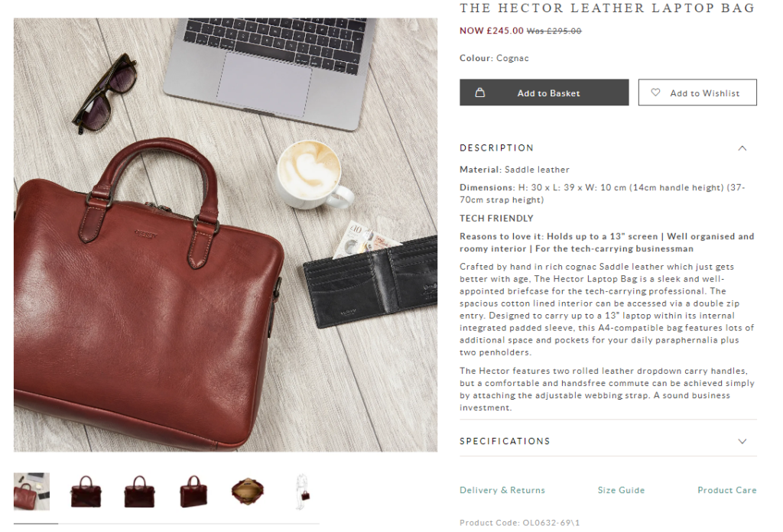View the open bag interior thumbnail
Screen dimensions: 783x532
[x=248, y=491]
